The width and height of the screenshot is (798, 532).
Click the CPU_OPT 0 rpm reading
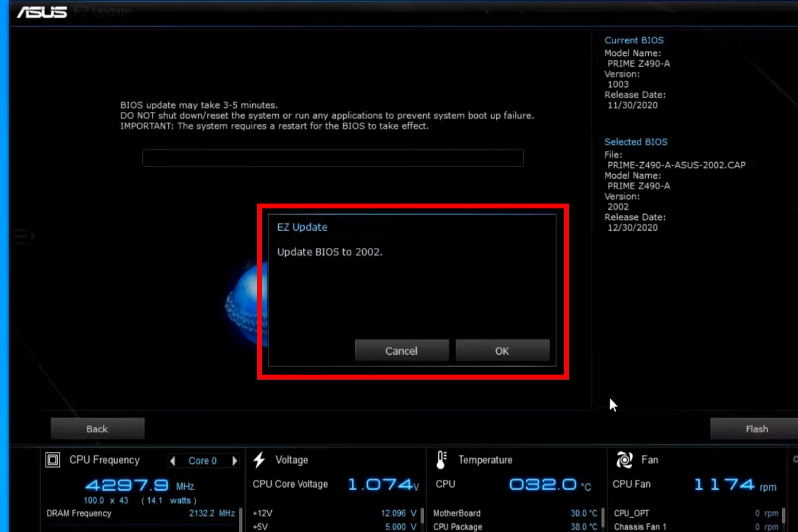pos(767,513)
